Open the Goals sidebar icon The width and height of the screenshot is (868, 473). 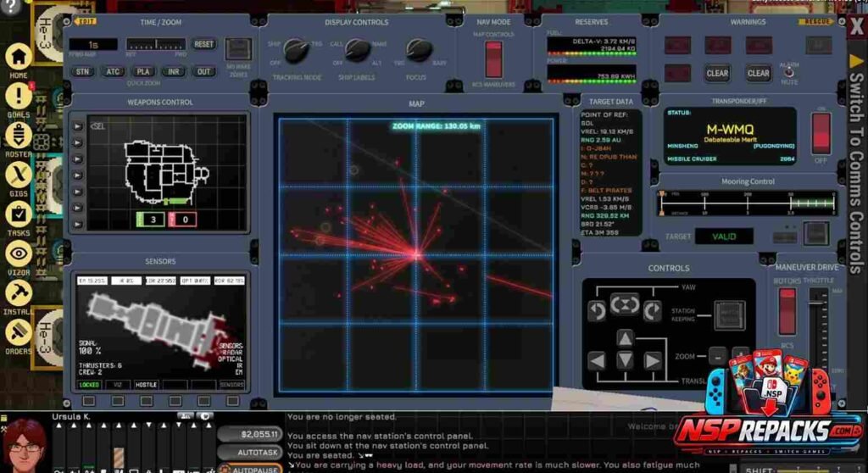(x=19, y=96)
